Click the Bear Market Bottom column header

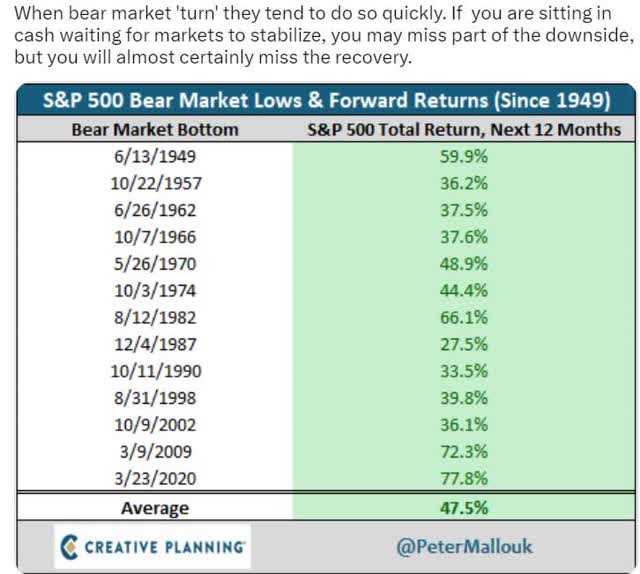[x=153, y=130]
